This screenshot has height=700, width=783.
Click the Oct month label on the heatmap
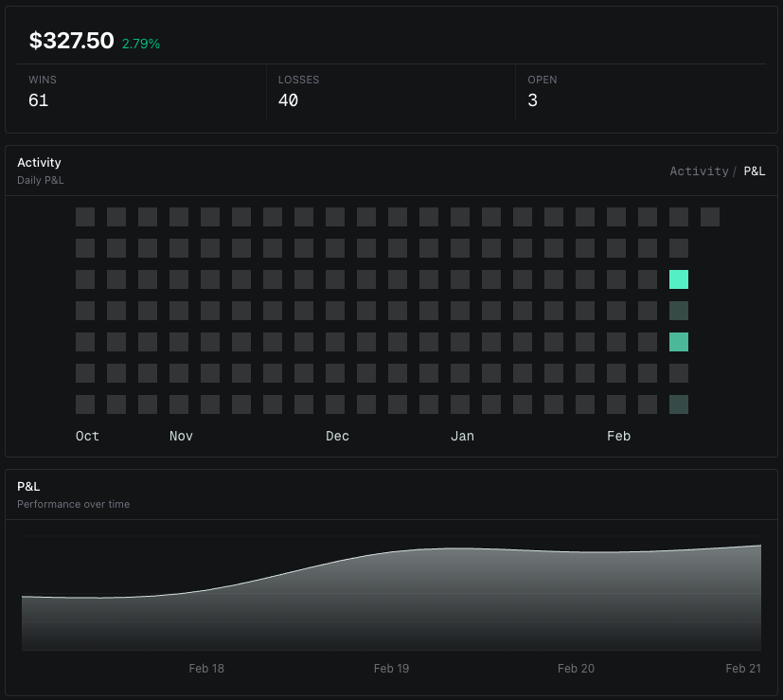click(x=87, y=436)
